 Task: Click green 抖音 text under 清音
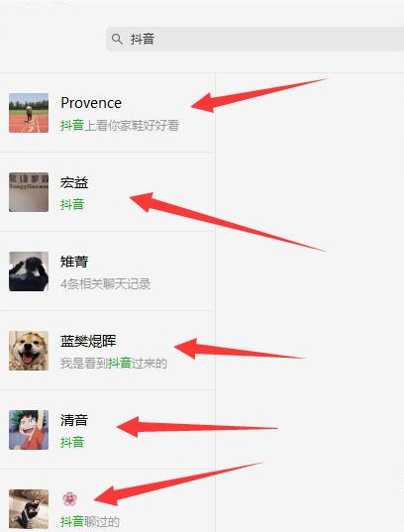click(x=72, y=443)
